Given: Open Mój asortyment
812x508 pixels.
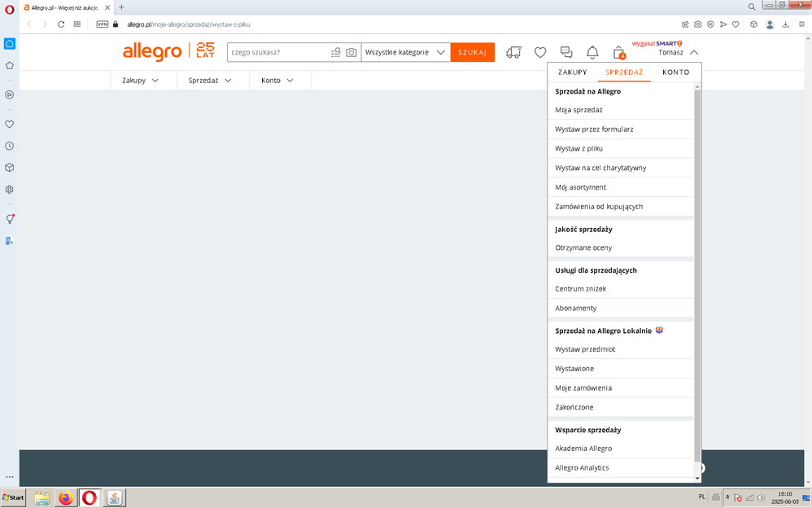Looking at the screenshot, I should (x=621, y=187).
